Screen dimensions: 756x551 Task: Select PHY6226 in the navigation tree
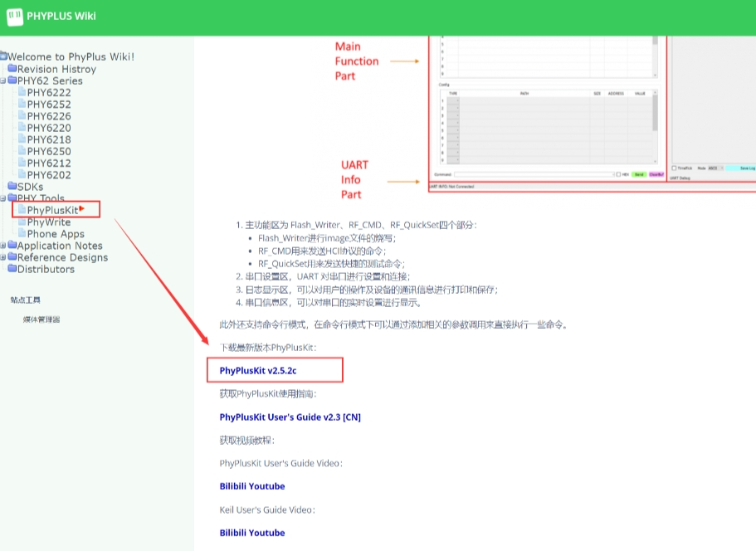(49, 115)
